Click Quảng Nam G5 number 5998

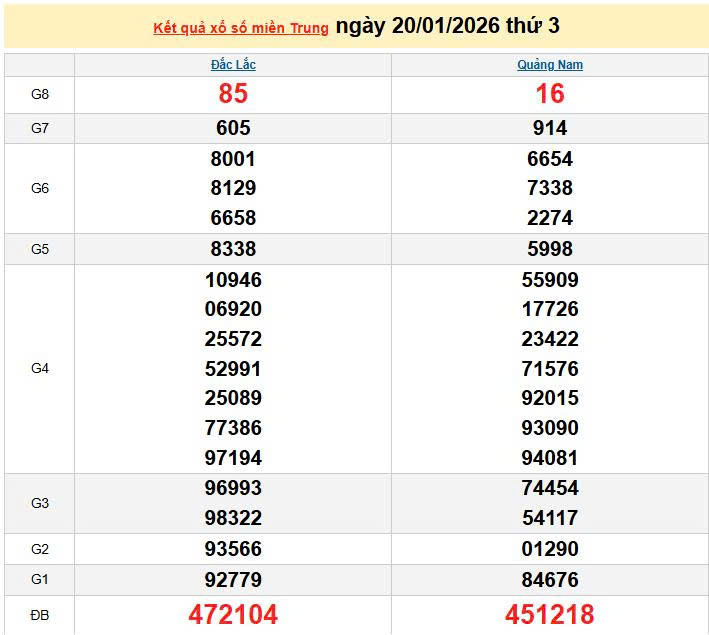(x=550, y=249)
